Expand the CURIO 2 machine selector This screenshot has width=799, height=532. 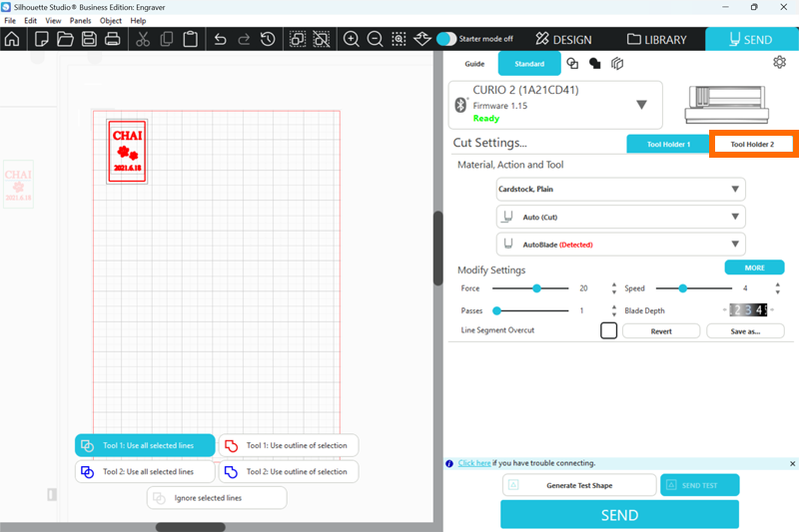pos(641,105)
